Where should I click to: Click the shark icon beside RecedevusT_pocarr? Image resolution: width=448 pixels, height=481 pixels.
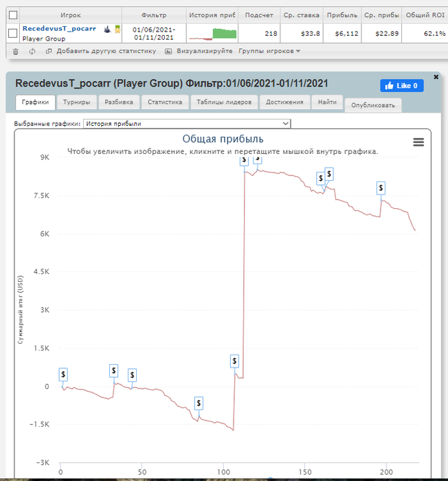107,29
